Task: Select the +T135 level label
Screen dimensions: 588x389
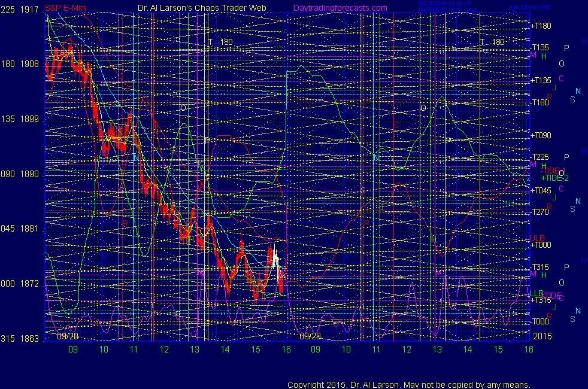Action: 541,80
